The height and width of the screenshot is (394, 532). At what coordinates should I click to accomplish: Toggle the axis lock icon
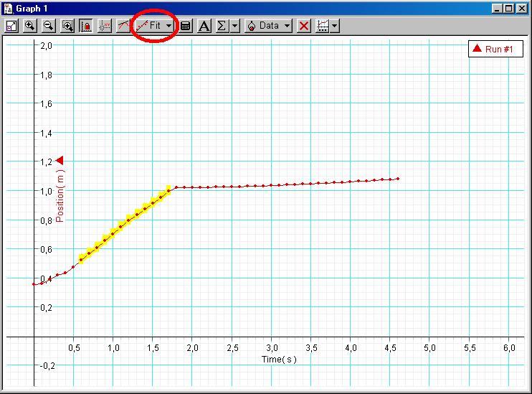[86, 26]
